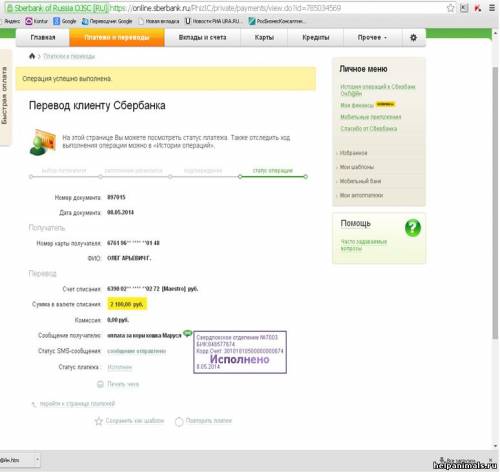Open the Мобильные приложения link

pos(371,117)
